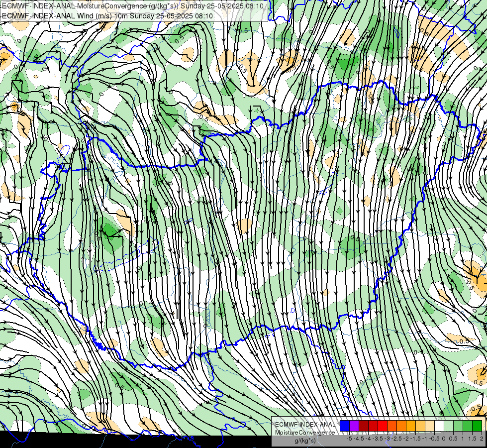
Task: Click the bright red swatch between -3.5 and -3
Action: (x=383, y=426)
